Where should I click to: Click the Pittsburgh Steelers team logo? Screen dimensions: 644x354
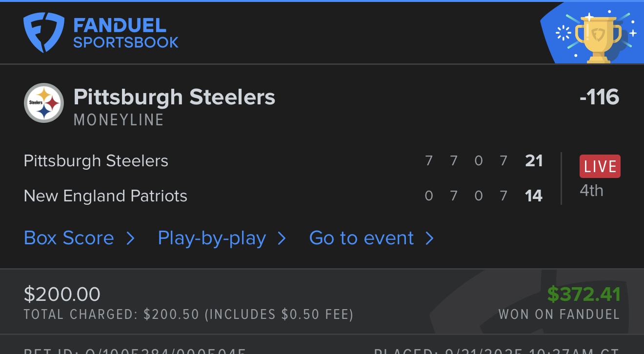(44, 103)
